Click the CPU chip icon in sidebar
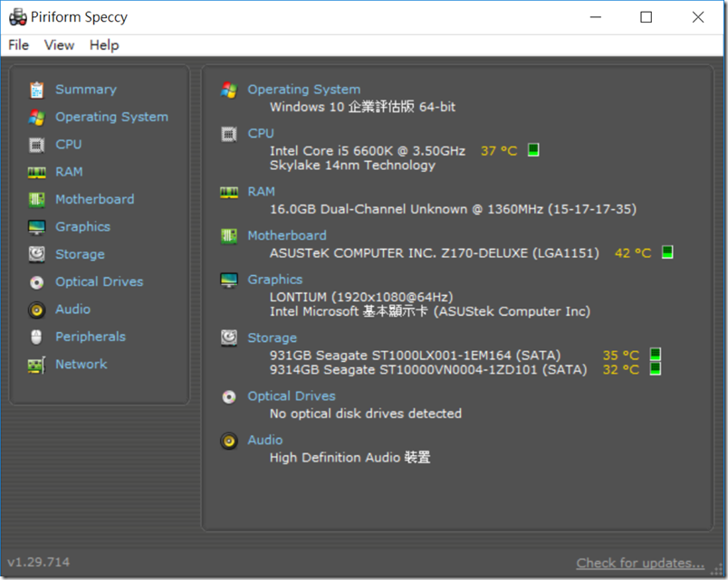This screenshot has width=728, height=580. 37,145
